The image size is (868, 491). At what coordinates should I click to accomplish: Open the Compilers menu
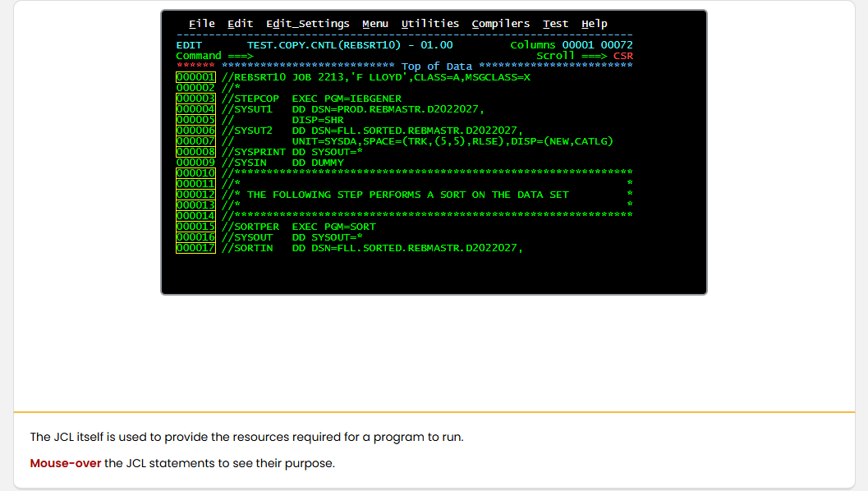click(500, 24)
